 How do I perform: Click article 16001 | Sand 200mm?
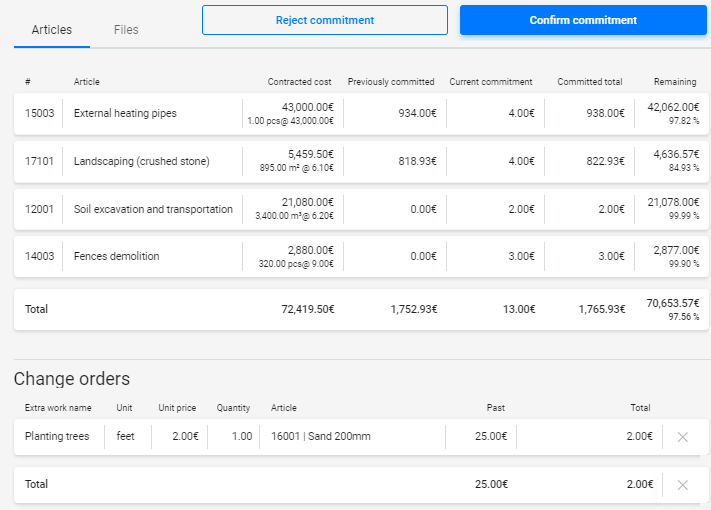321,437
